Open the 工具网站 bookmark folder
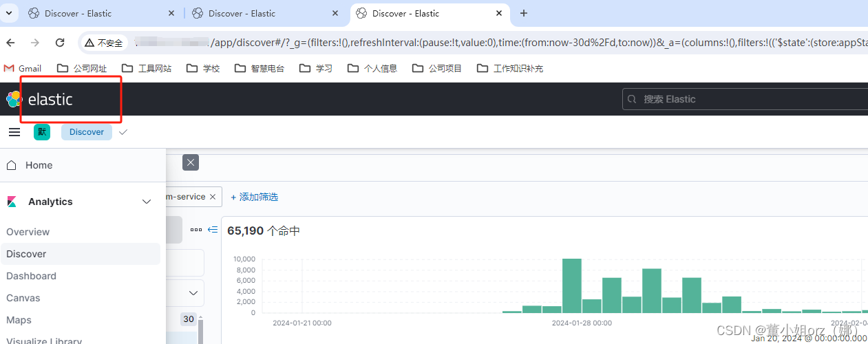Image resolution: width=868 pixels, height=344 pixels. [146, 68]
